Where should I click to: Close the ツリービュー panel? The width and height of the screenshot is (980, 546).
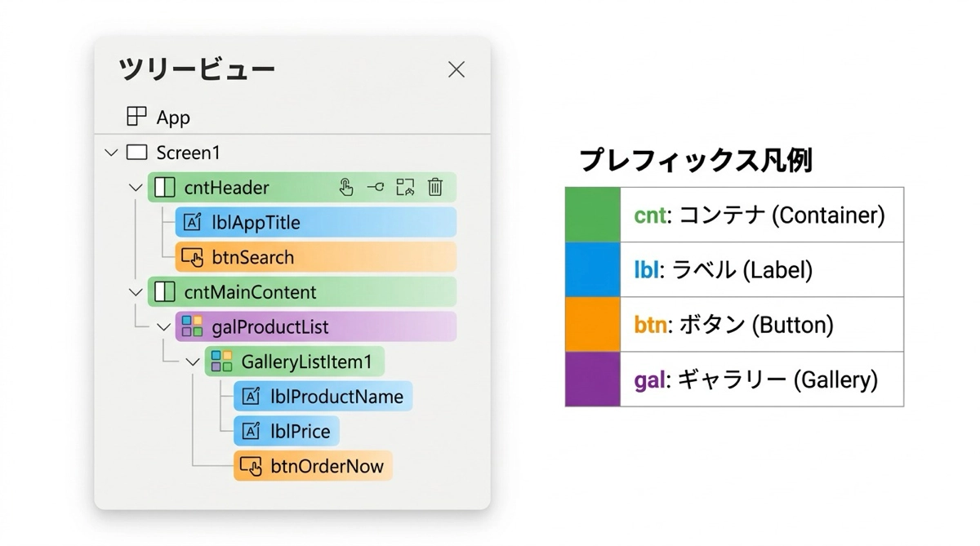point(457,69)
